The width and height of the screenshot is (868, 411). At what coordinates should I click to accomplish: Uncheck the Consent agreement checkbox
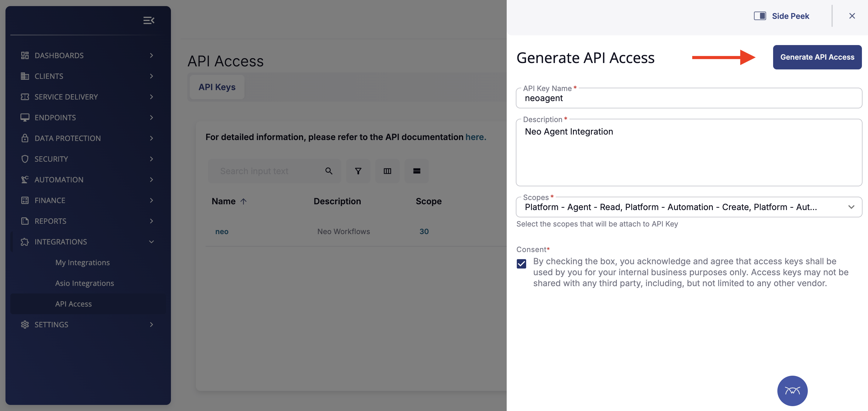point(521,264)
